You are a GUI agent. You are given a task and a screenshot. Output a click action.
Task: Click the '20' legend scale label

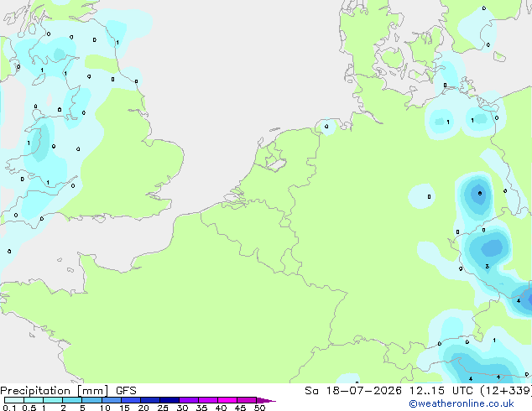(x=143, y=408)
